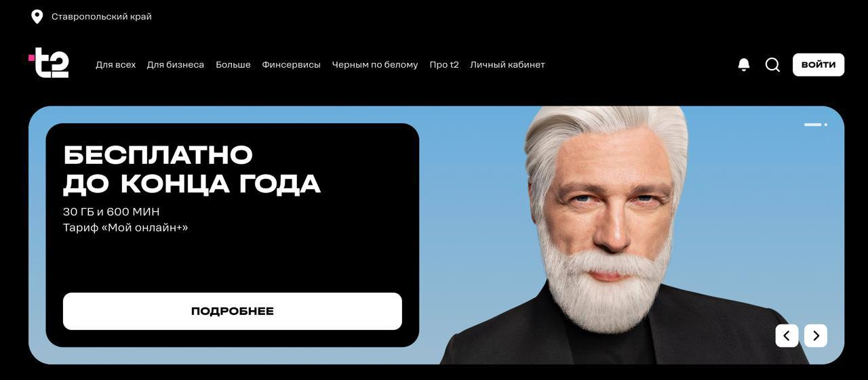Open Черным по белому page
This screenshot has width=868, height=380.
[x=375, y=65]
